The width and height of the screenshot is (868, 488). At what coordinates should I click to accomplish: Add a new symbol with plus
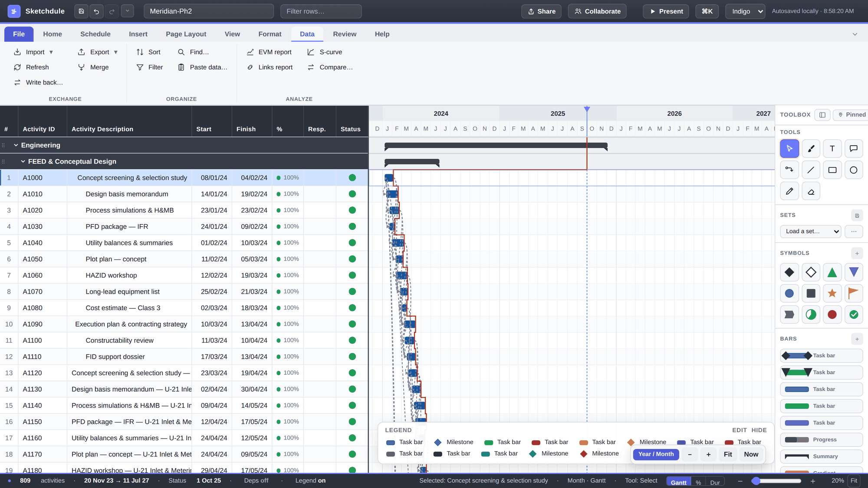(x=857, y=253)
